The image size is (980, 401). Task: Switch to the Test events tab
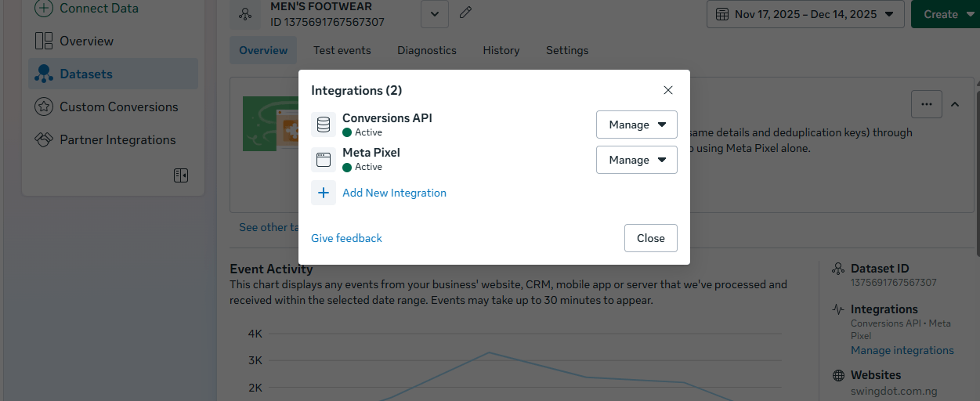pos(342,50)
